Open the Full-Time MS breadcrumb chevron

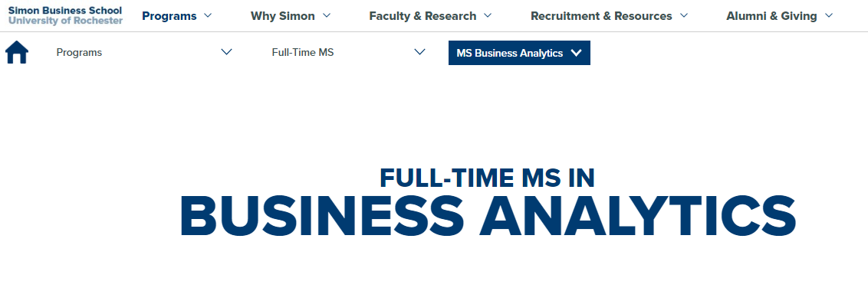click(419, 52)
